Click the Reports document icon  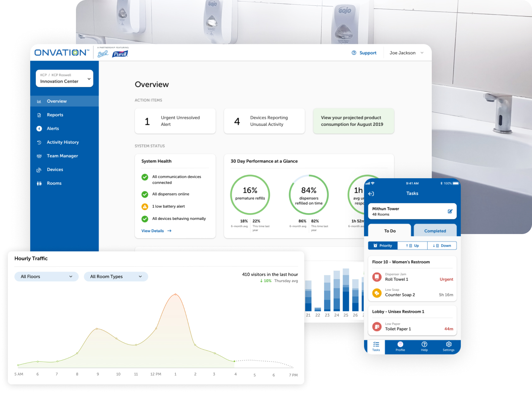(x=39, y=115)
